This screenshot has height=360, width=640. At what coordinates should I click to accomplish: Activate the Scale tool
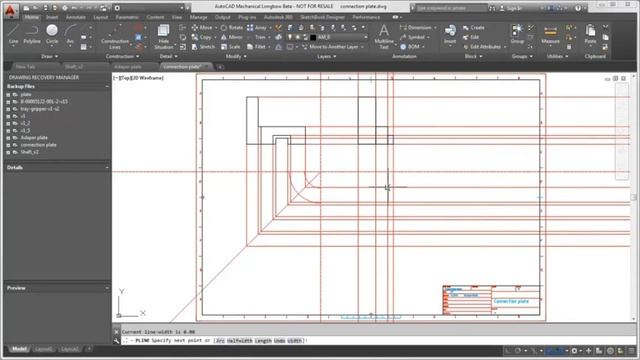231,47
